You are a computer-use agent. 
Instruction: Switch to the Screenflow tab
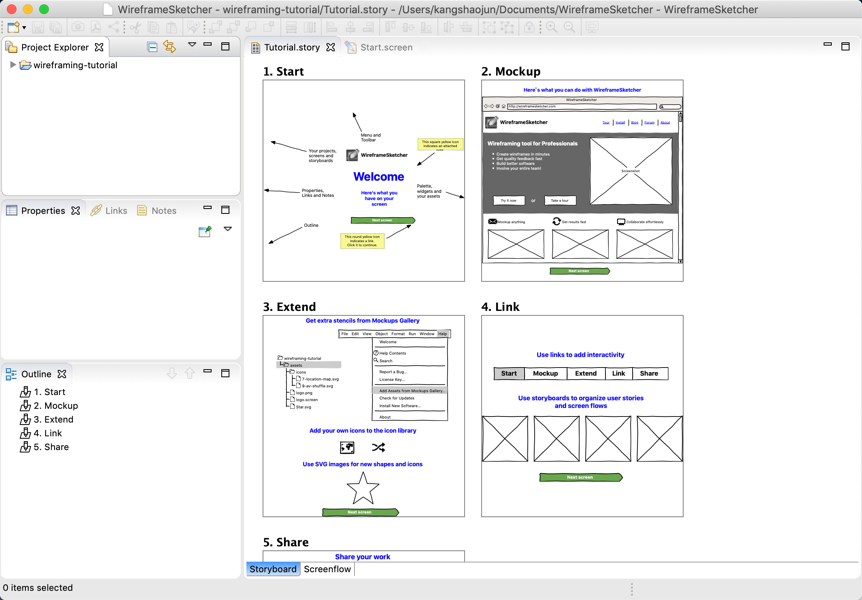327,569
